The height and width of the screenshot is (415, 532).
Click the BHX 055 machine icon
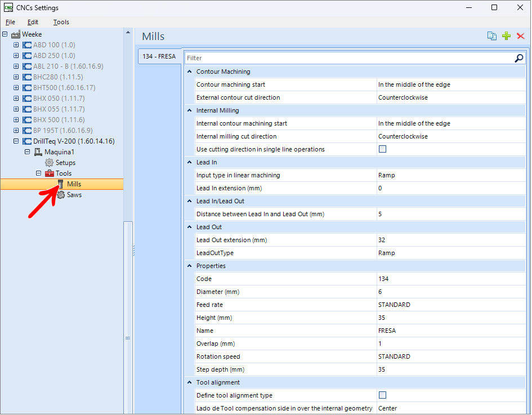(x=27, y=109)
